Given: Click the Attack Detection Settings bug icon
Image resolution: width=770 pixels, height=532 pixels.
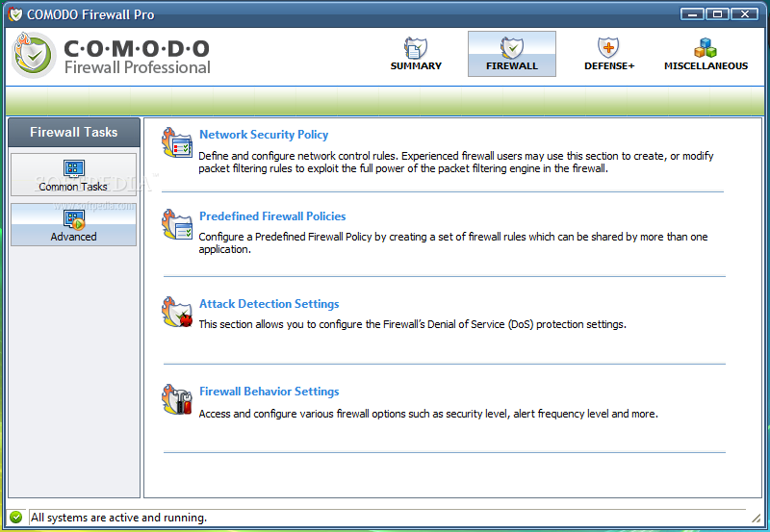Looking at the screenshot, I should [177, 312].
